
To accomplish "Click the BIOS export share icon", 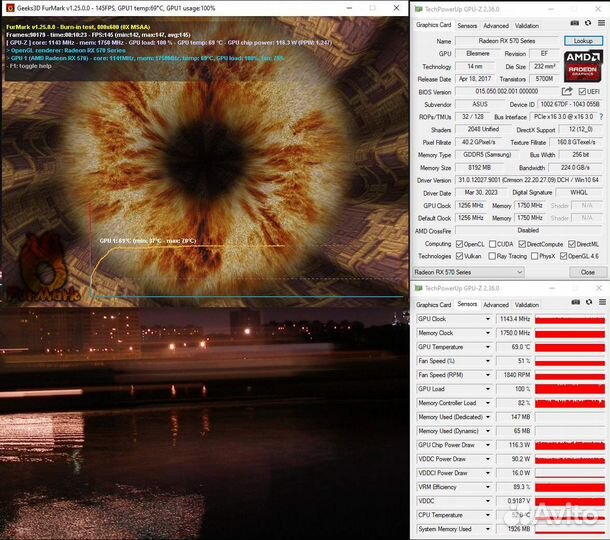I will 568,91.
